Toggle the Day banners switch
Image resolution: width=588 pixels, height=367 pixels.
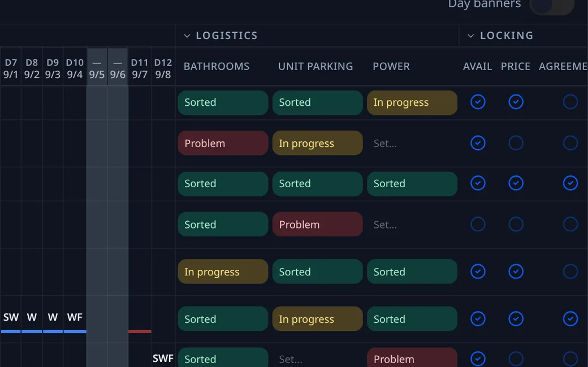pyautogui.click(x=552, y=5)
